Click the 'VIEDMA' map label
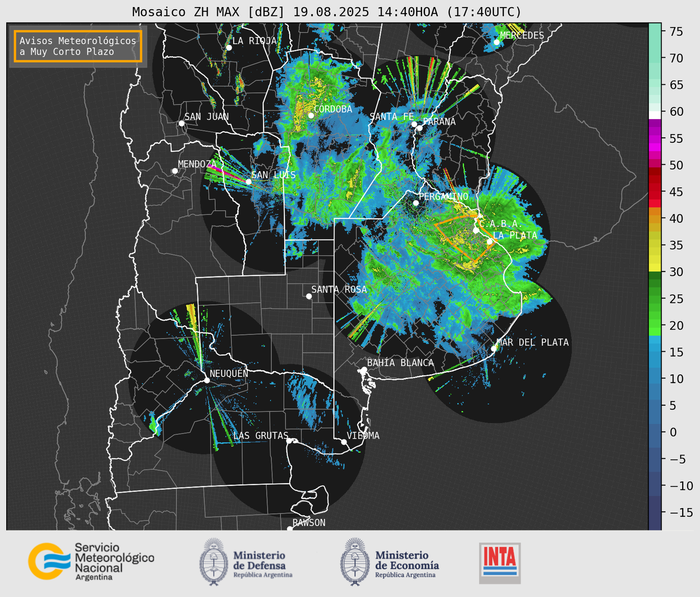The width and height of the screenshot is (700, 597). [363, 436]
